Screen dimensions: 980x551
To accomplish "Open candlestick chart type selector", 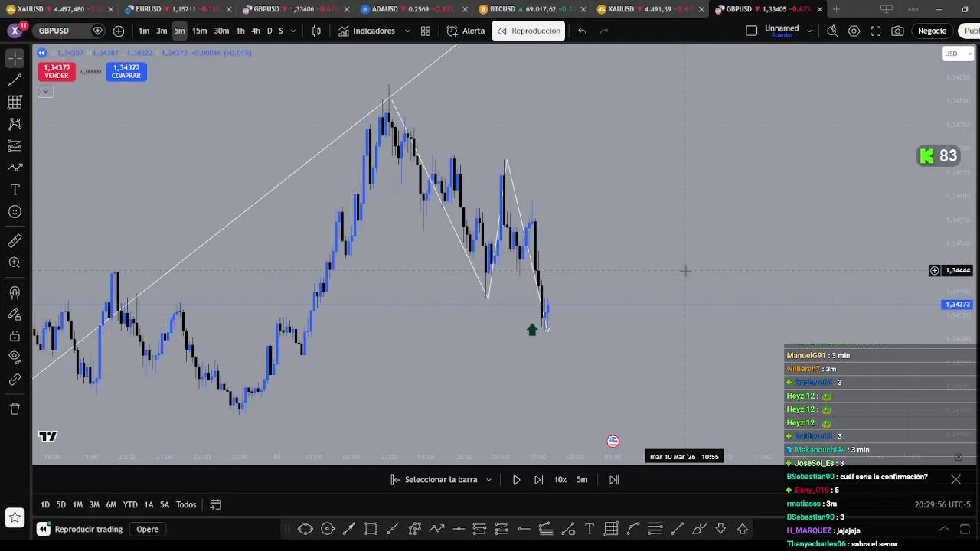I will click(316, 31).
